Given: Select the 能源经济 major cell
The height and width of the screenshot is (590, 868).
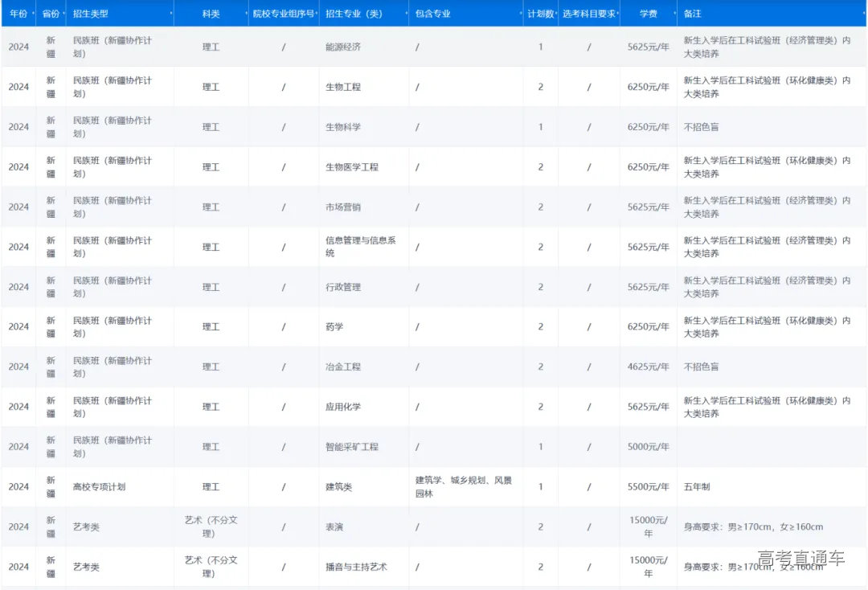Looking at the screenshot, I should click(343, 47).
